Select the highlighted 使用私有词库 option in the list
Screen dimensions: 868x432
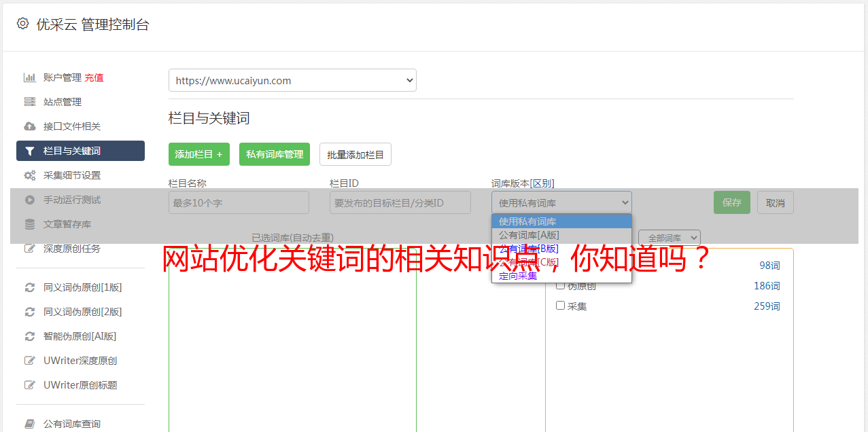[x=561, y=221]
